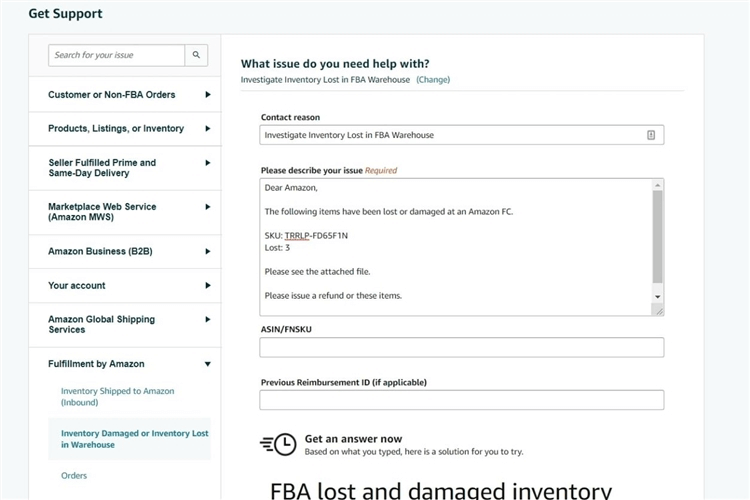
Task: Select Inventory Damaged or Inventory Lost in Warehouse
Action: pyautogui.click(x=134, y=439)
